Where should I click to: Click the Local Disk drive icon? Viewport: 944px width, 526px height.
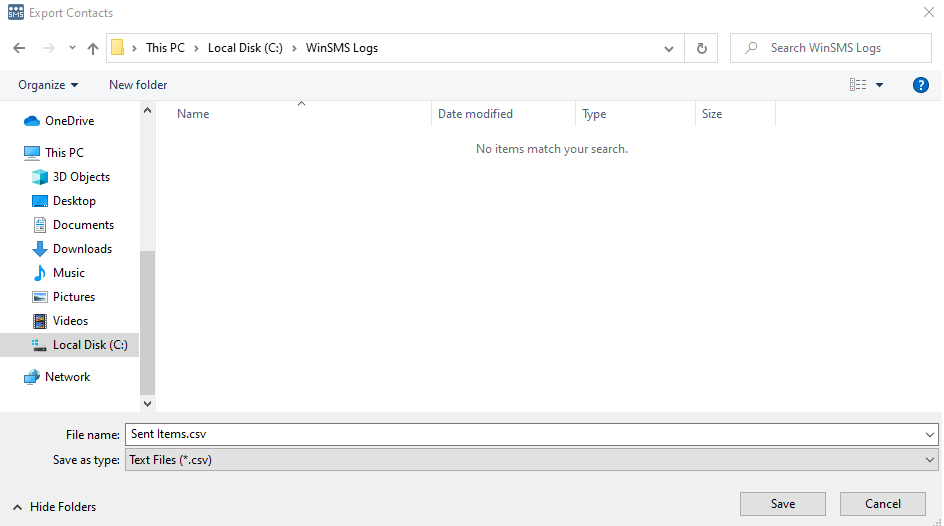(39, 345)
